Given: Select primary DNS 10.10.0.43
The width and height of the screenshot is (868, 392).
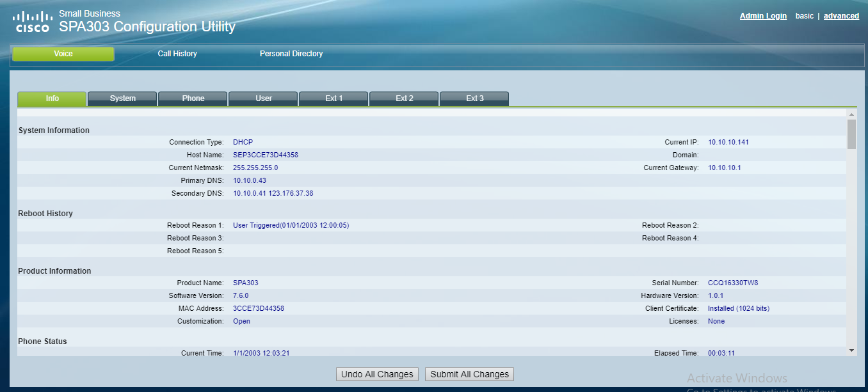Looking at the screenshot, I should [x=250, y=180].
